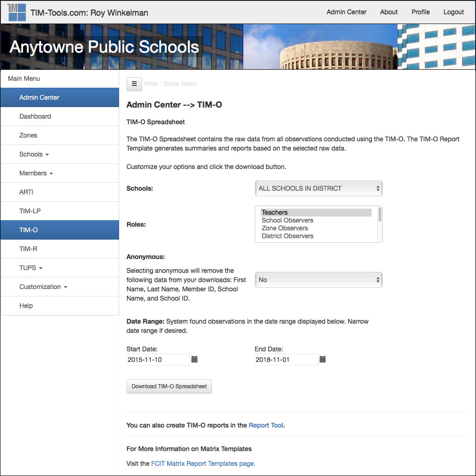The height and width of the screenshot is (476, 476).
Task: Open the Anonymous dropdown set to No
Action: click(x=319, y=280)
